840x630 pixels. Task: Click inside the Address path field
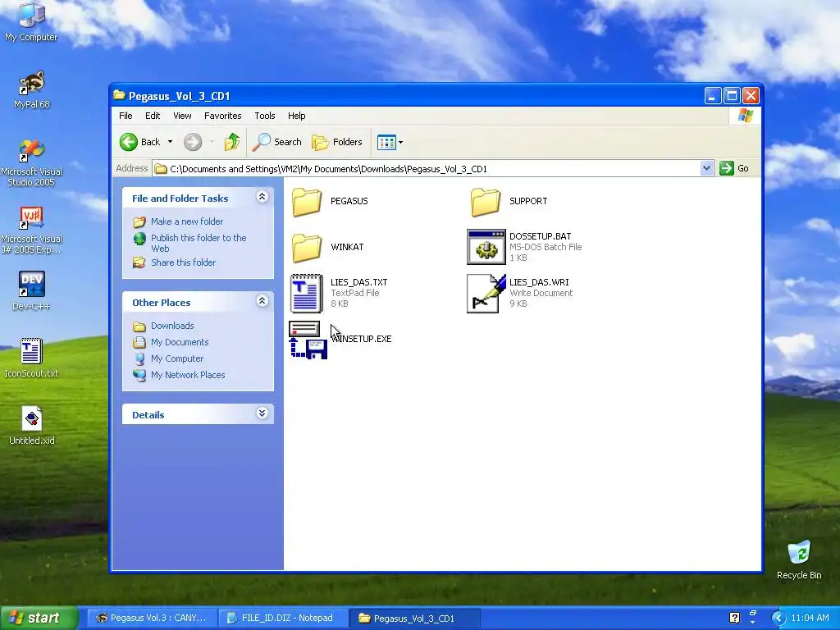427,169
